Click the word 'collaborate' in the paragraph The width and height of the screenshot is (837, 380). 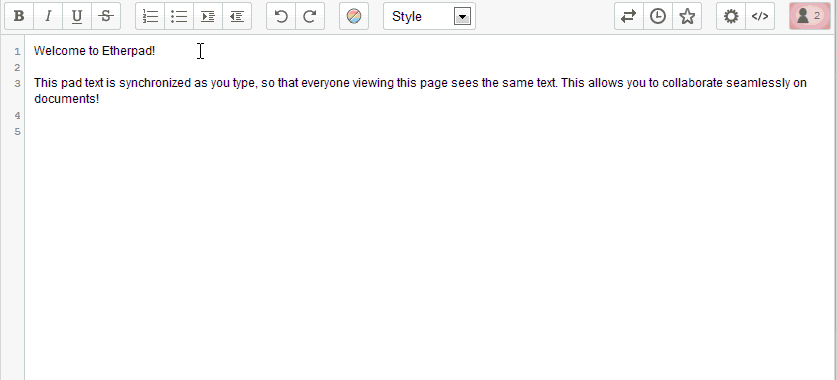pyautogui.click(x=692, y=83)
